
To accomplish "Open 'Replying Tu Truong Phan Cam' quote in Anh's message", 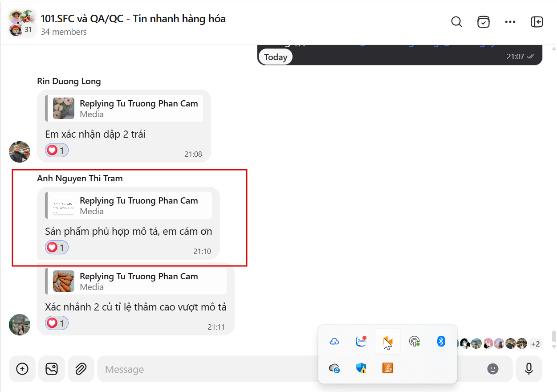I will pyautogui.click(x=129, y=206).
